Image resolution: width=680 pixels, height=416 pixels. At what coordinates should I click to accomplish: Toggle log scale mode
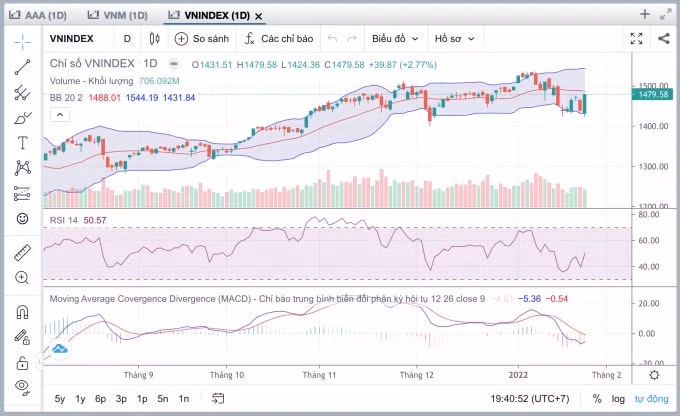618,399
